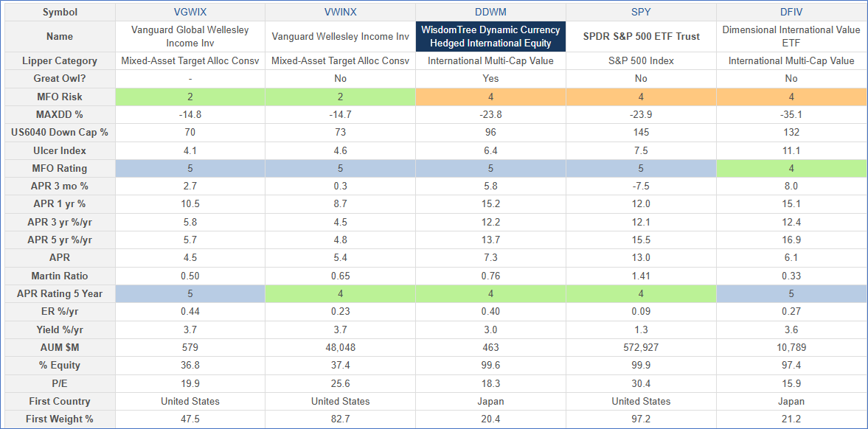868x429 pixels.
Task: Open the VWINX symbol link
Action: click(x=340, y=13)
